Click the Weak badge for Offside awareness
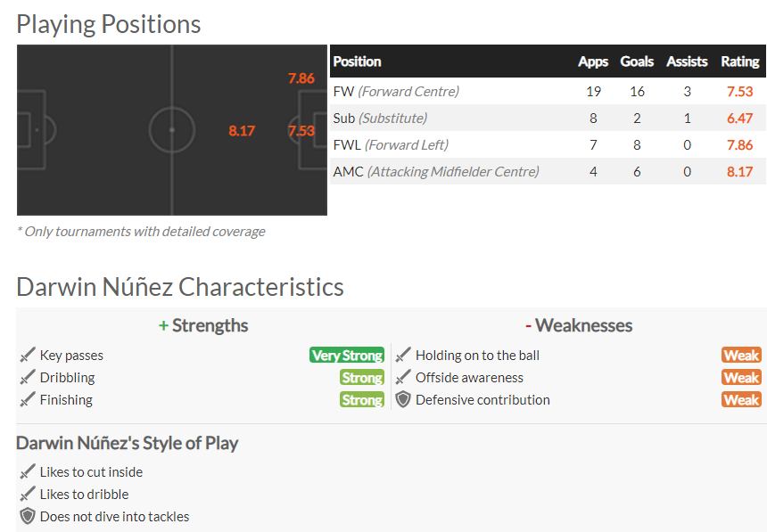The width and height of the screenshot is (767, 532). click(741, 378)
